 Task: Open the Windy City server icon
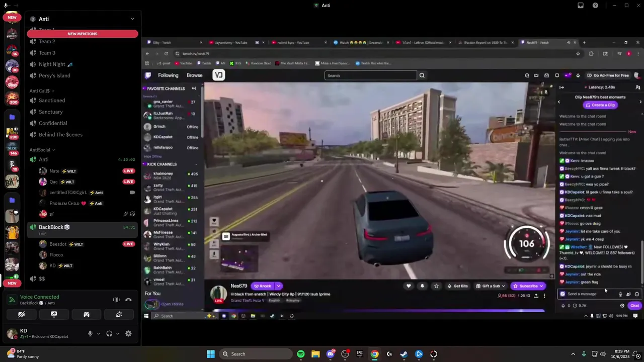12,35
